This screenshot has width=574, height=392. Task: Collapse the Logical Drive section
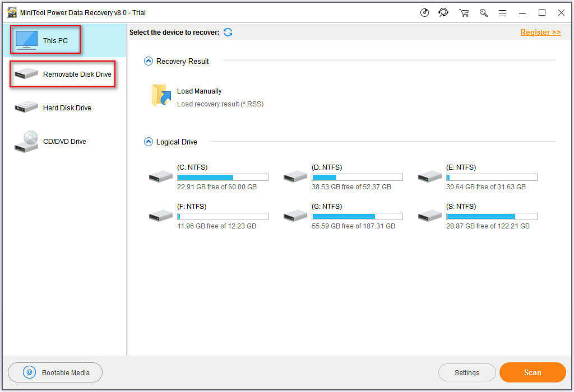click(x=148, y=142)
